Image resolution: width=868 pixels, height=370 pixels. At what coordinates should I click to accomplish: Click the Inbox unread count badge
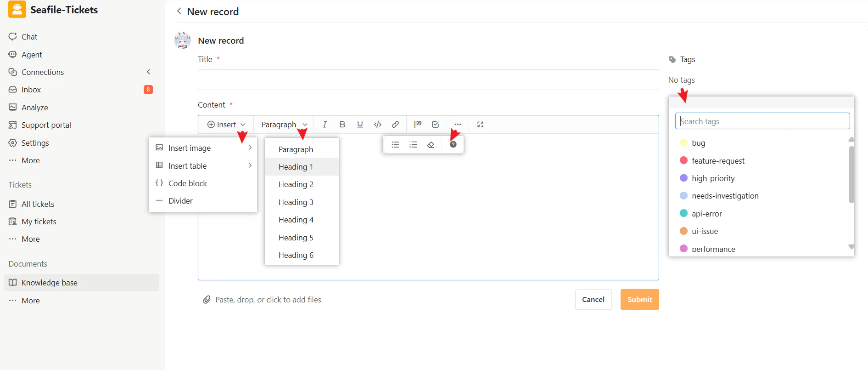(x=148, y=90)
